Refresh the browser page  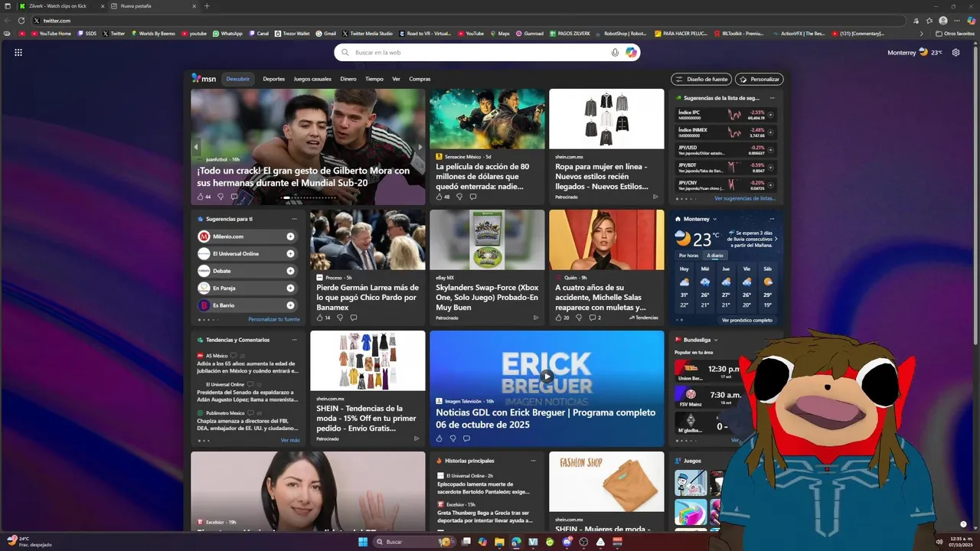pyautogui.click(x=21, y=21)
